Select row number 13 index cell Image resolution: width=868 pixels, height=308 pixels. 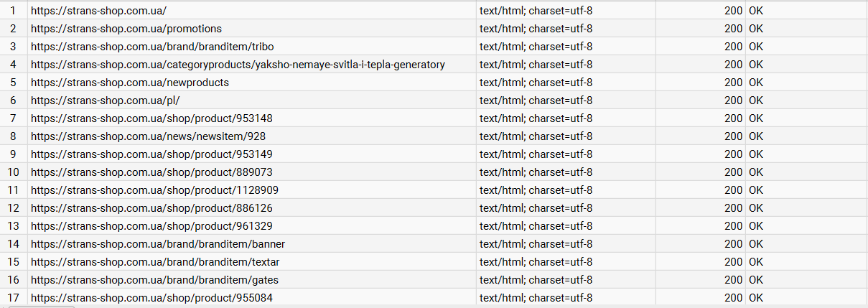pyautogui.click(x=14, y=226)
